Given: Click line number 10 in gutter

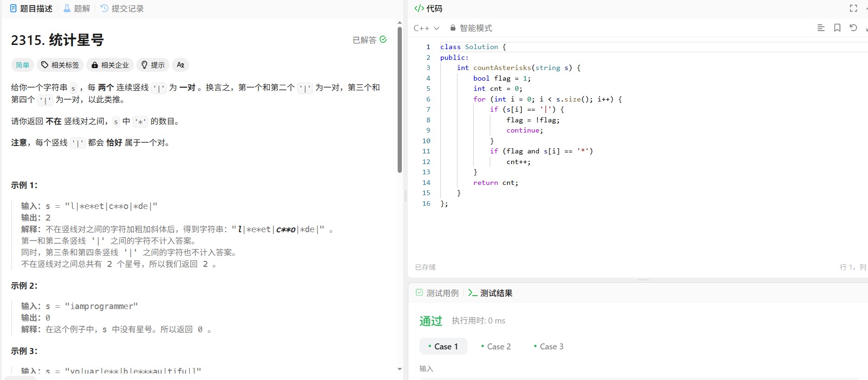Looking at the screenshot, I should click(426, 141).
